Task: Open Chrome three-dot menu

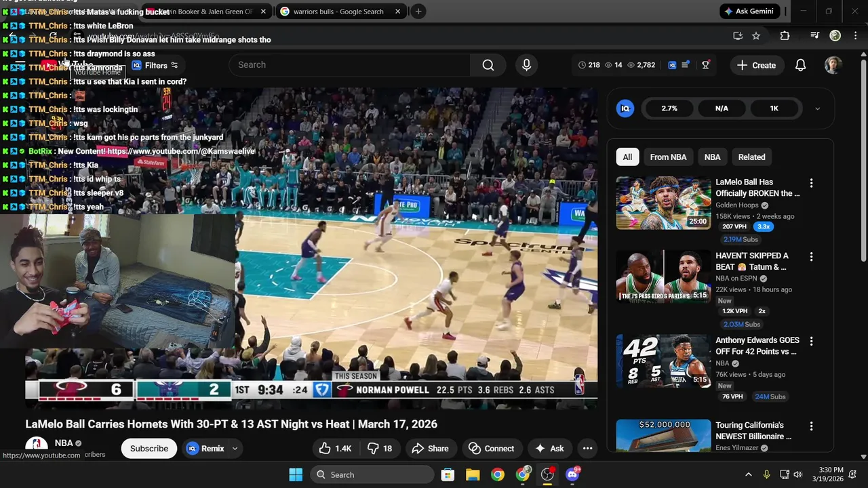Action: pos(856,35)
